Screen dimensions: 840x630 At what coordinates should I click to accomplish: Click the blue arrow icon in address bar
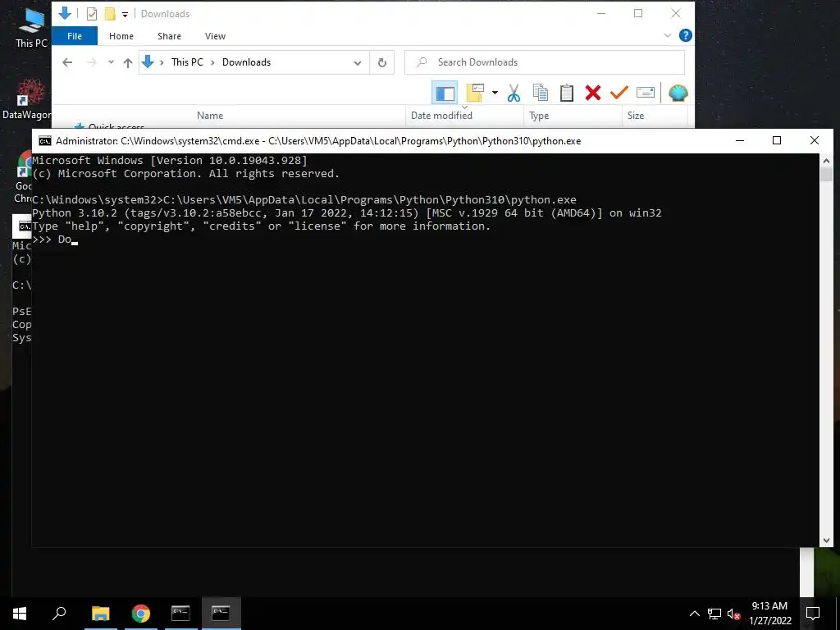(148, 62)
